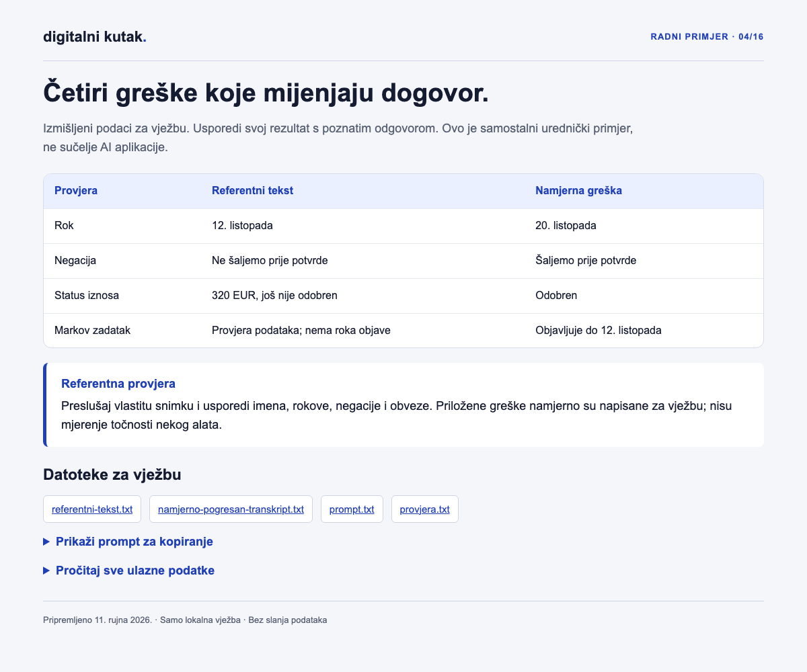Select 'Provjera podataka; nema roka objave' cell
The width and height of the screenshot is (807, 672).
363,331
